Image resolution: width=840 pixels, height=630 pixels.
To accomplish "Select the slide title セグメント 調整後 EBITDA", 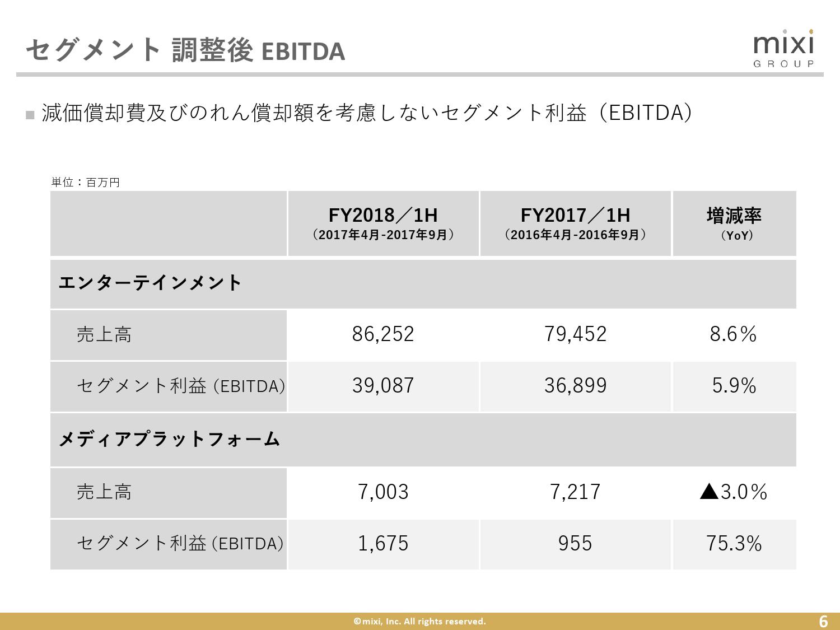I will pyautogui.click(x=185, y=50).
